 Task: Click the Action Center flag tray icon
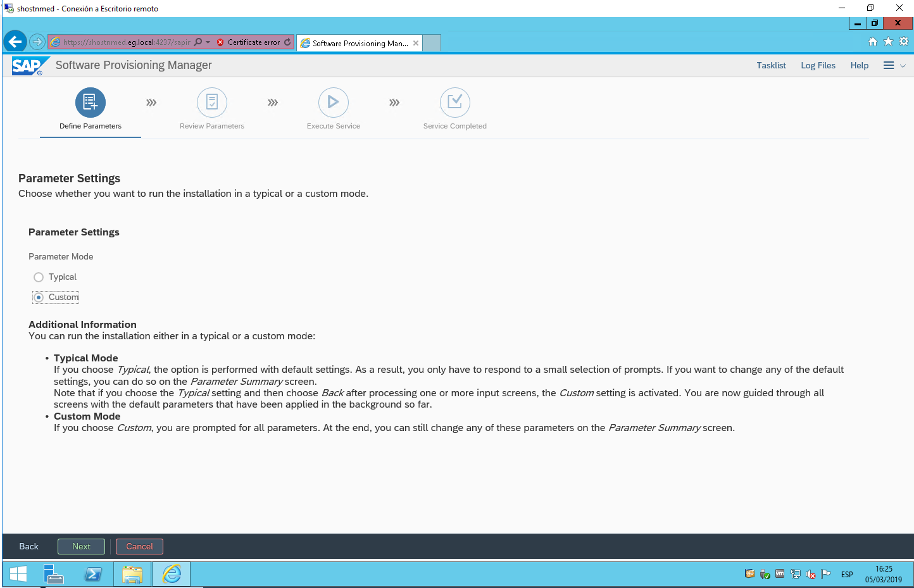(826, 574)
